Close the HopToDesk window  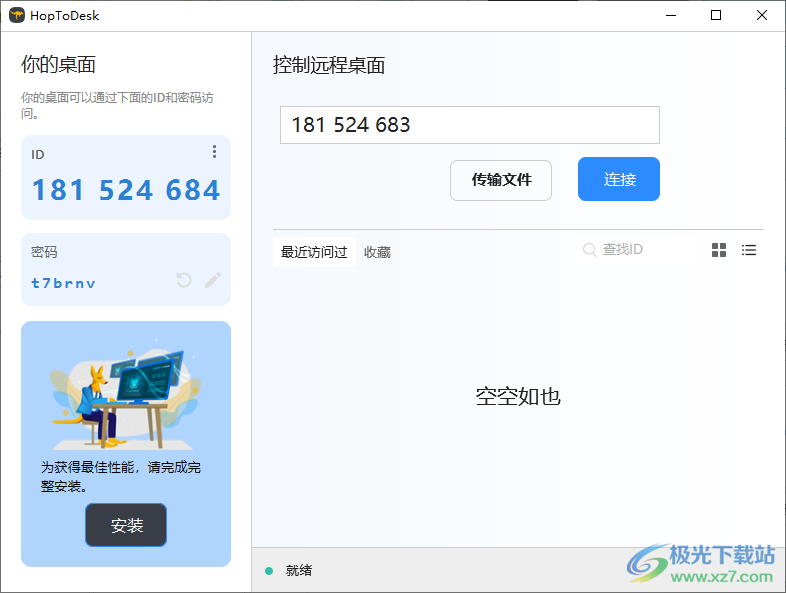[x=761, y=16]
